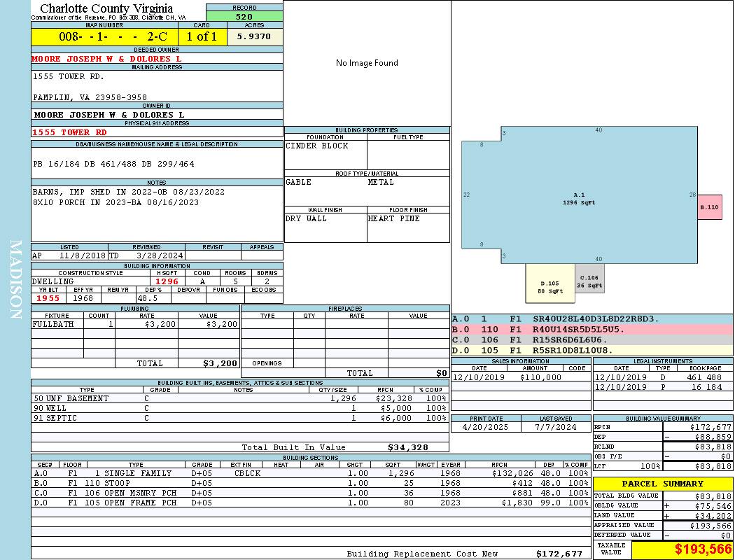The image size is (735, 560).
Task: Click the vertical MADISON sidebar label
Action: pyautogui.click(x=15, y=280)
